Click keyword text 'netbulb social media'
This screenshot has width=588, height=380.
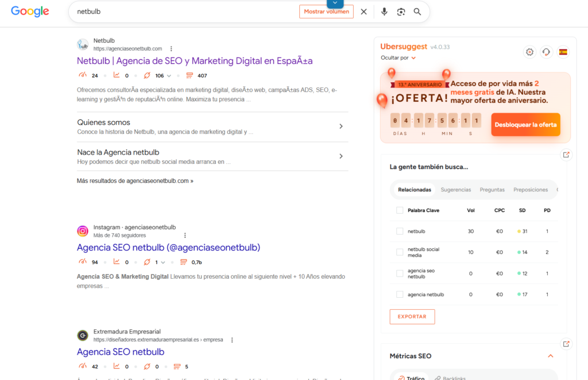pos(423,252)
